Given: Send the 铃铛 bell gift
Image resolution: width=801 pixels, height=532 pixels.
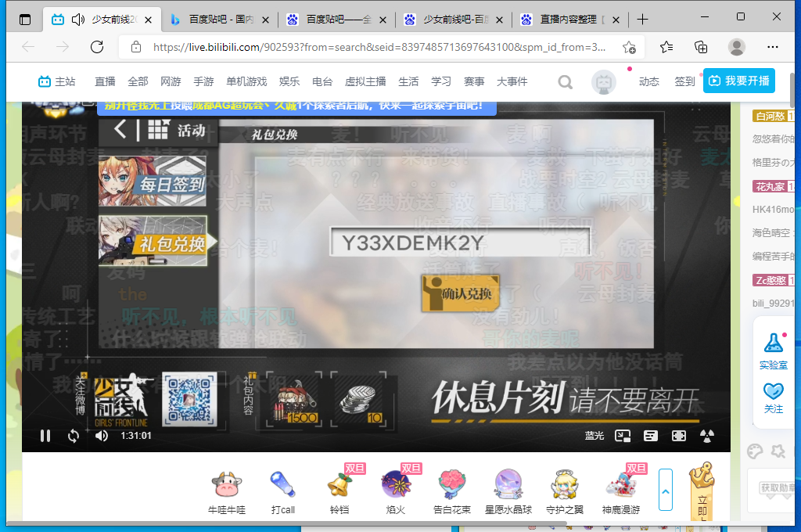Looking at the screenshot, I should (x=339, y=492).
